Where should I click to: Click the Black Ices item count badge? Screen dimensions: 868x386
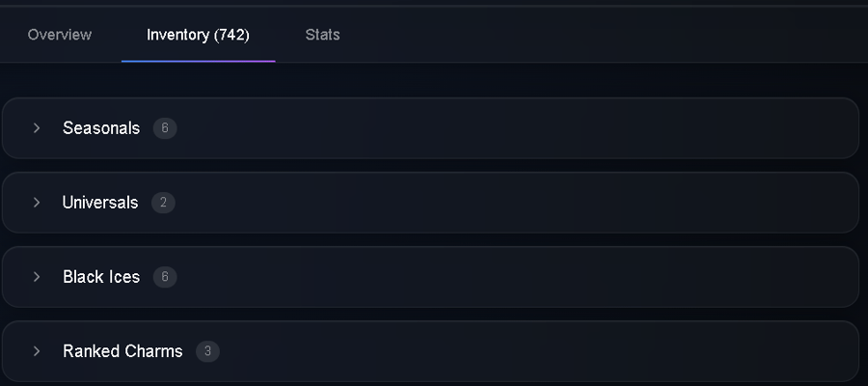(x=165, y=277)
